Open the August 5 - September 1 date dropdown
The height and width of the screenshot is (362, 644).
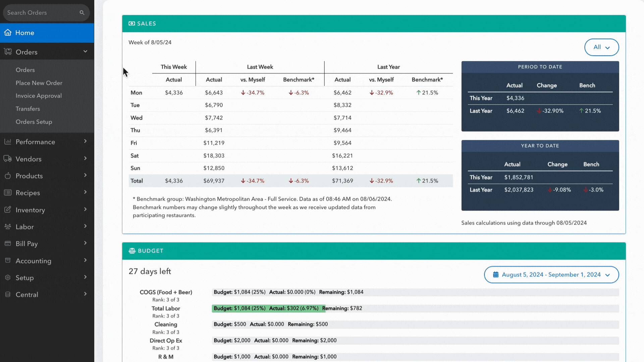[x=551, y=275]
